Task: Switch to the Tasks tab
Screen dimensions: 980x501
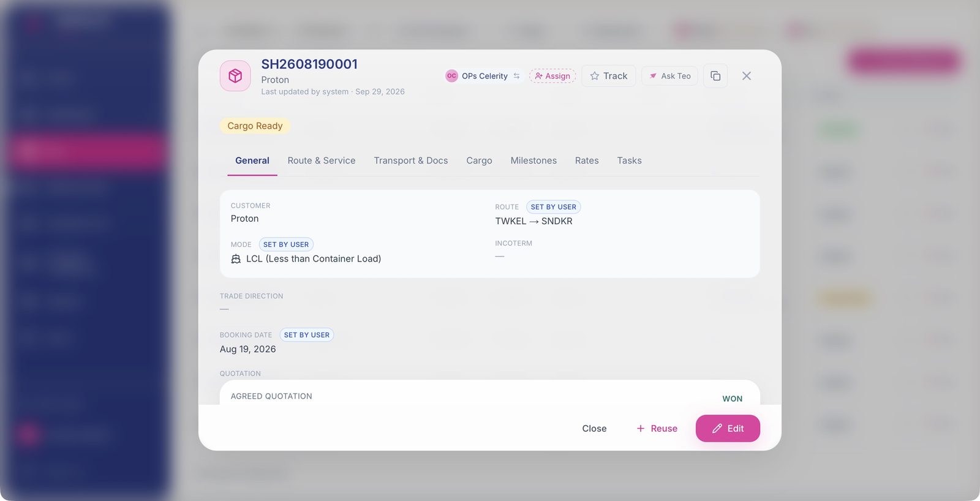Action: pyautogui.click(x=629, y=160)
